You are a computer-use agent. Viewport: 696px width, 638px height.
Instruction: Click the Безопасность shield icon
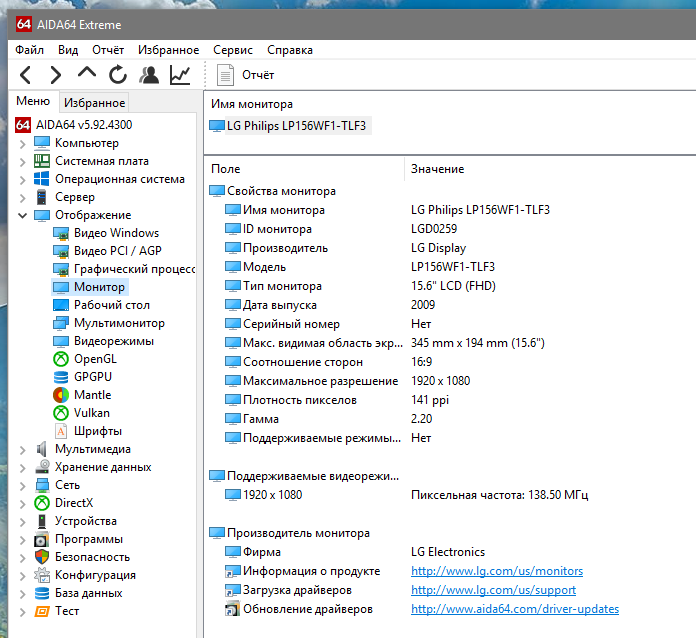pyautogui.click(x=42, y=557)
